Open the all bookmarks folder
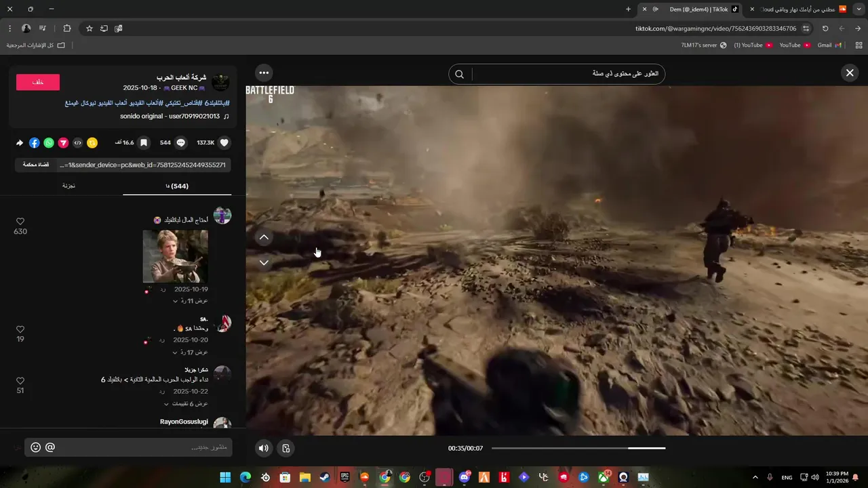This screenshot has height=488, width=868. tap(36, 45)
